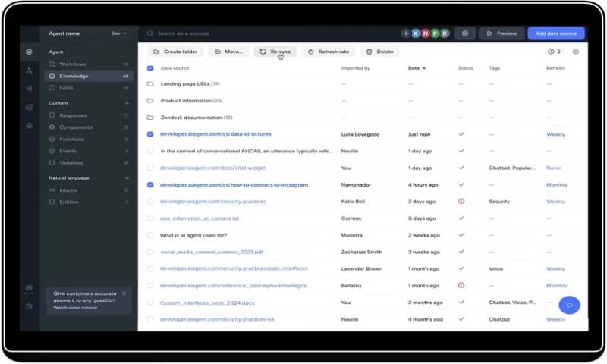Click the P user avatar
607x364 pixels.
click(435, 33)
